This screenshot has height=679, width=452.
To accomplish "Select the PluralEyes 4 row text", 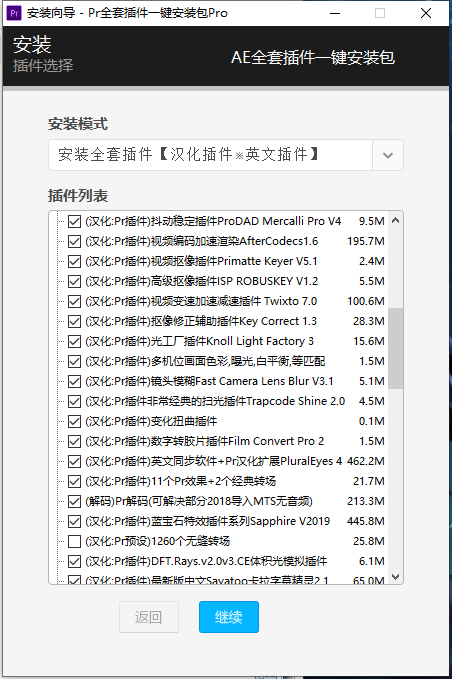I will (x=213, y=461).
